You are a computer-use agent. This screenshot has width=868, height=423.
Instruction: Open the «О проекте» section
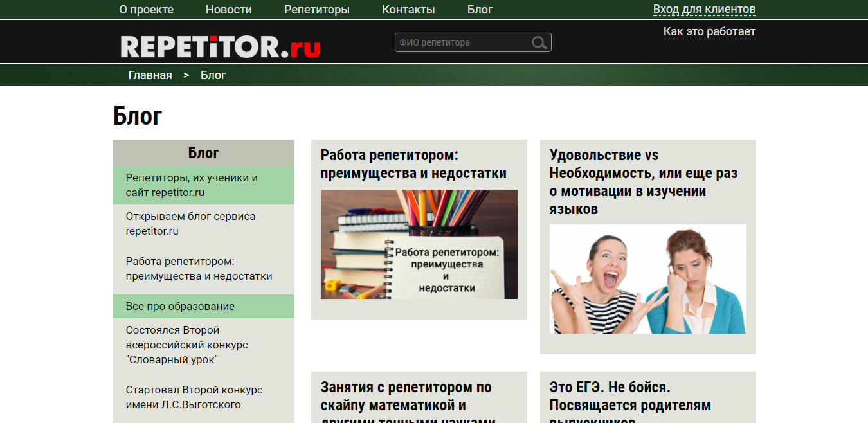(147, 10)
